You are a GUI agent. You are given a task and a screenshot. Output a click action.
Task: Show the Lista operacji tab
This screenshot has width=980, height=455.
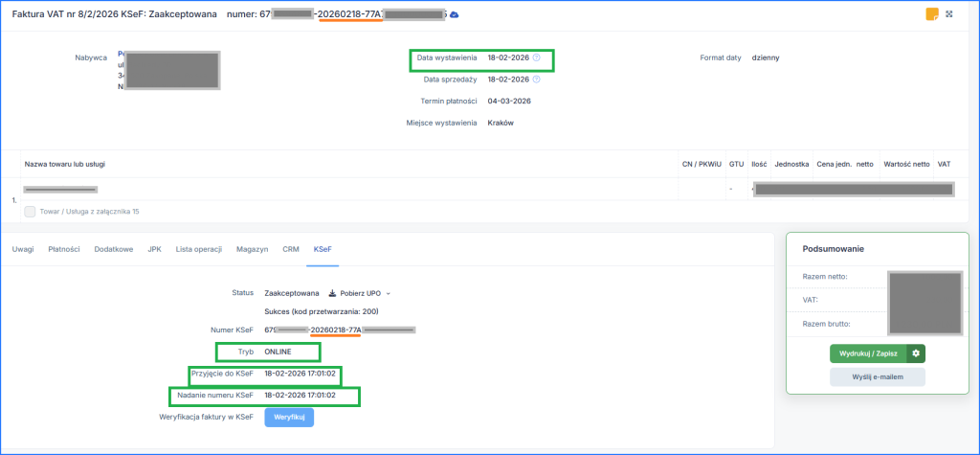coord(198,249)
